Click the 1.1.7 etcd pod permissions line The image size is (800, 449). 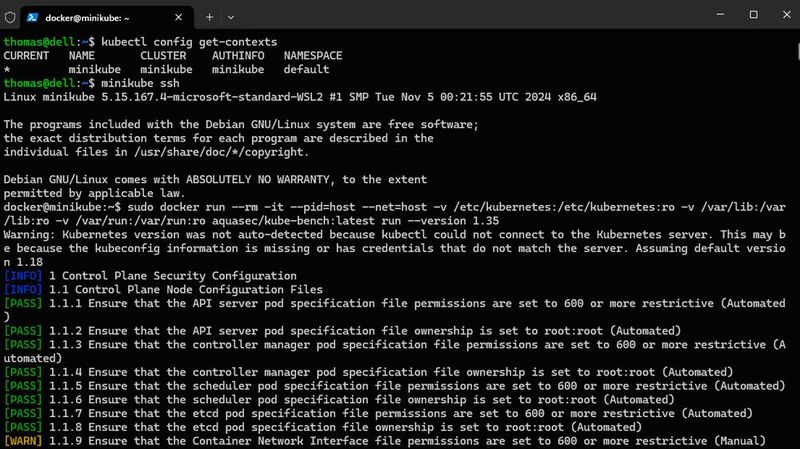[378, 414]
